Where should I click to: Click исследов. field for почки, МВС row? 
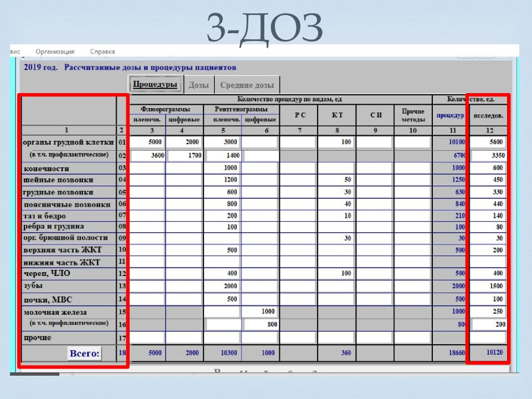coord(489,300)
